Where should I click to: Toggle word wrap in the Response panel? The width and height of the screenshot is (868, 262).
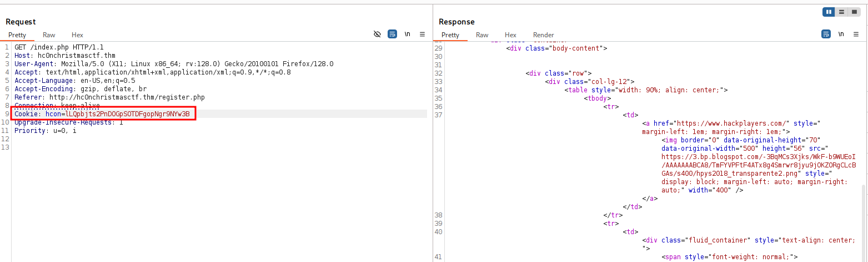[x=826, y=34]
